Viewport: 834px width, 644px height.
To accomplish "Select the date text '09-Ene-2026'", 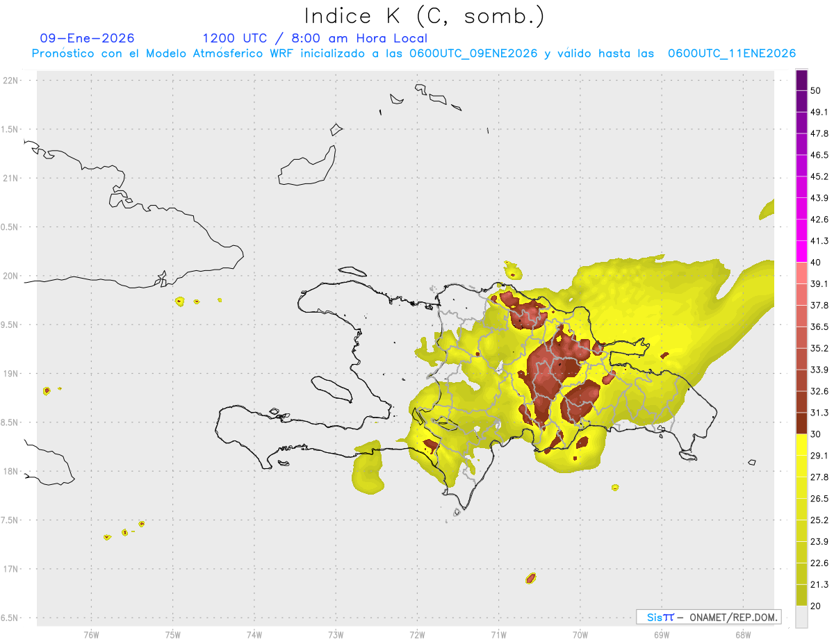I will pyautogui.click(x=88, y=38).
